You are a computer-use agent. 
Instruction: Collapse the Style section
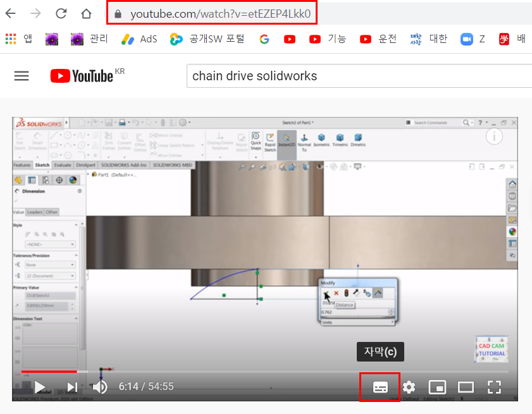[76, 225]
